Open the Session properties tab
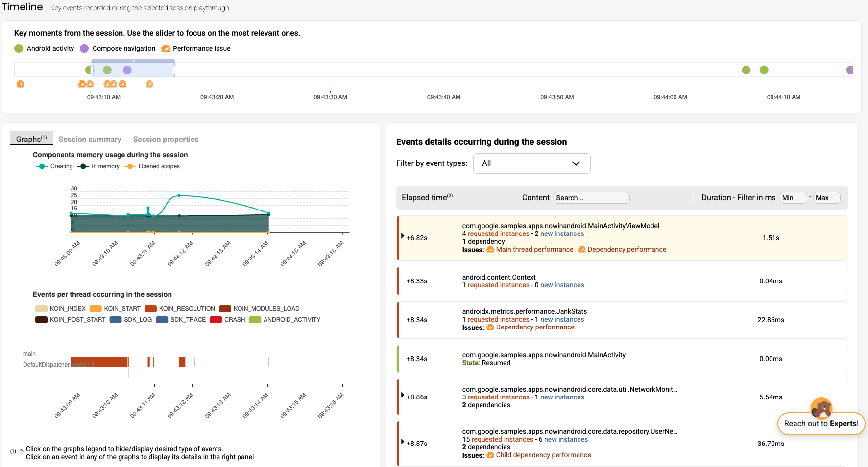Image resolution: width=868 pixels, height=467 pixels. pos(166,140)
